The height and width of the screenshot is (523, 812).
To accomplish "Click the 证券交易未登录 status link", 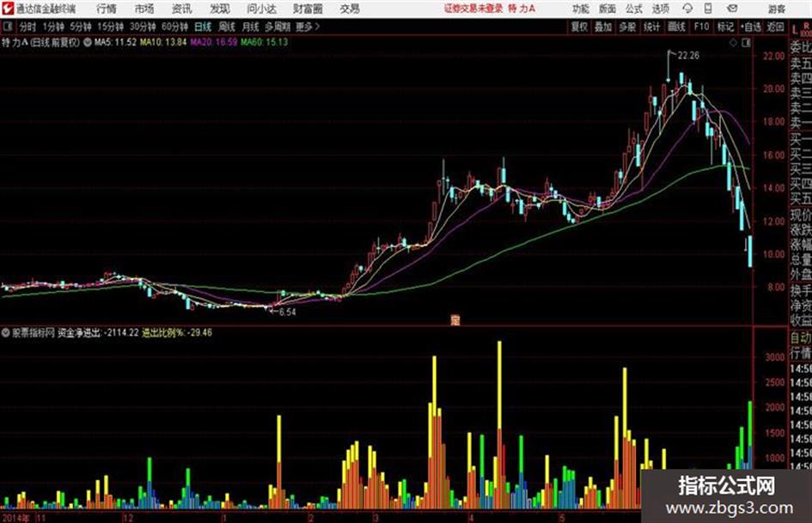I will [x=473, y=9].
